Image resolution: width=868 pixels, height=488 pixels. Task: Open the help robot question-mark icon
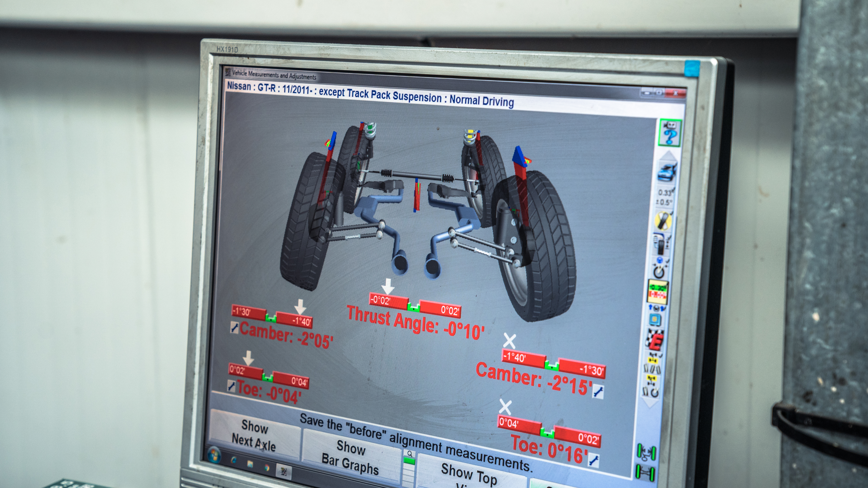pyautogui.click(x=670, y=133)
